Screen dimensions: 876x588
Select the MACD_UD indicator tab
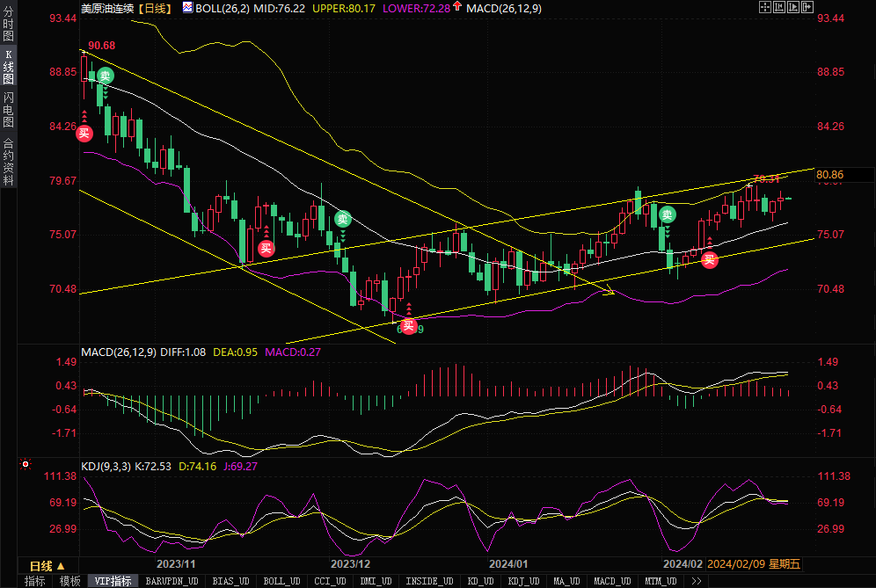pyautogui.click(x=611, y=581)
